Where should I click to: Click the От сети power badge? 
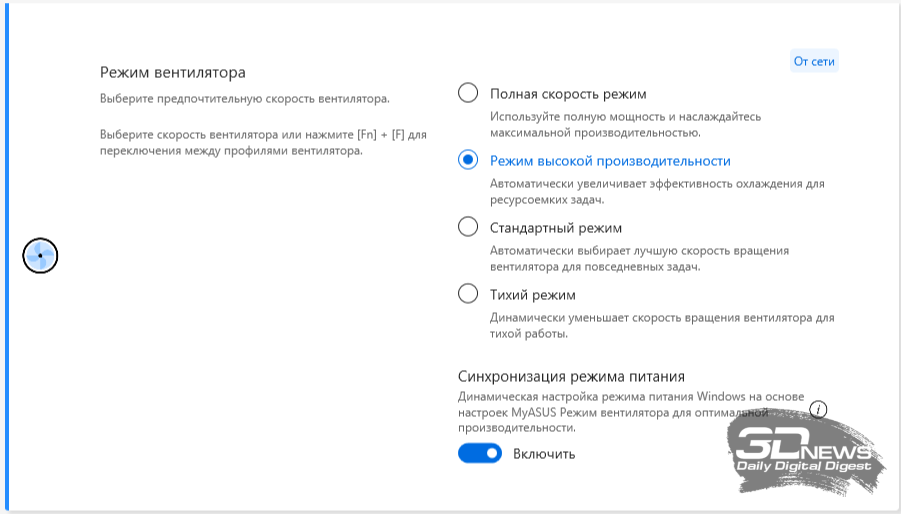[814, 61]
